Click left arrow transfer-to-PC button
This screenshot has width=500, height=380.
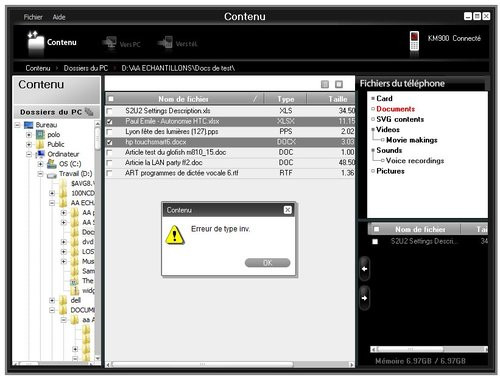pos(364,269)
